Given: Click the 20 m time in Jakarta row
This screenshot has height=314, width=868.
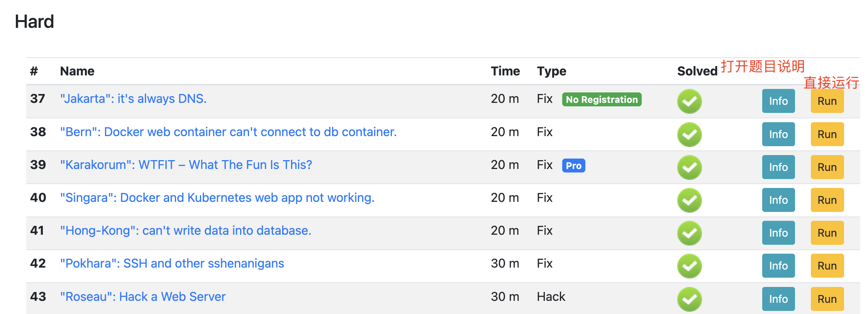Looking at the screenshot, I should (x=505, y=99).
